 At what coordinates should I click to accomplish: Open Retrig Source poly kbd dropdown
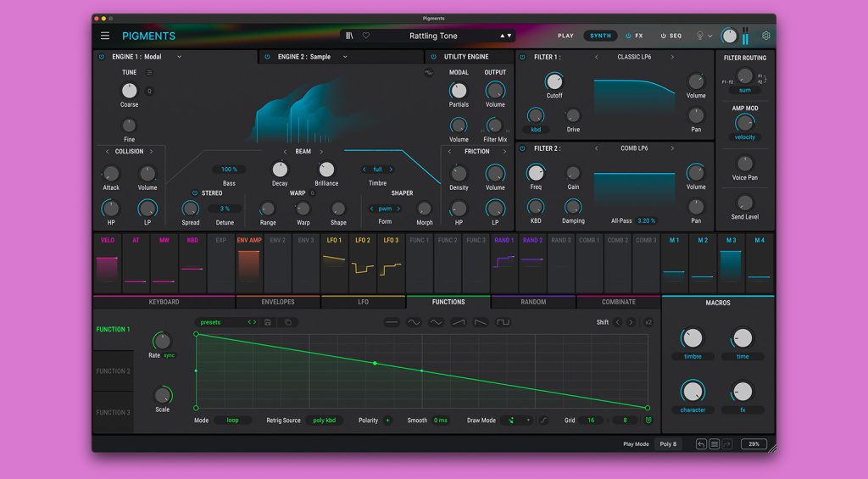[x=325, y=421]
